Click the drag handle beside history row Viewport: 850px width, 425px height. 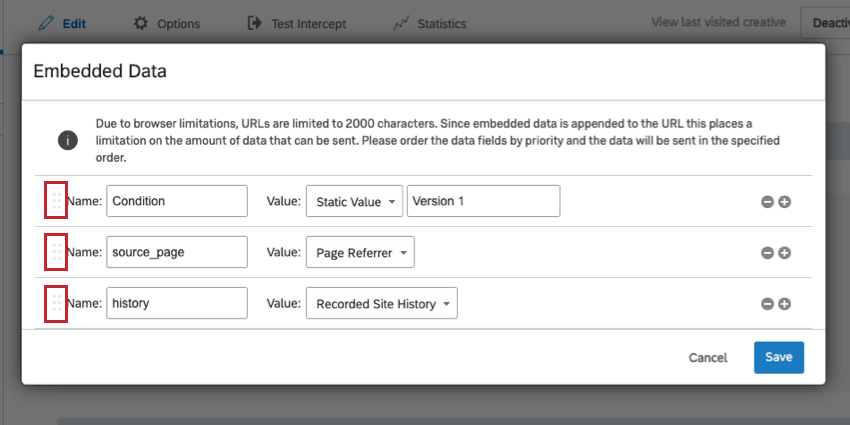[x=56, y=303]
